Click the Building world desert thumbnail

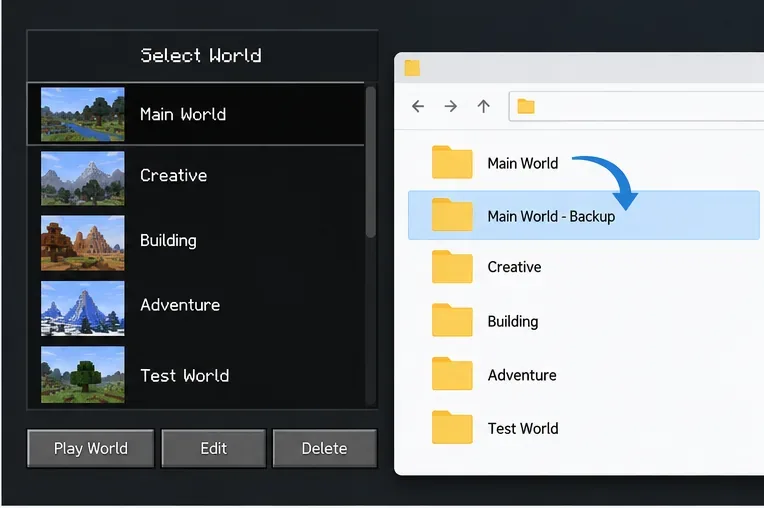coord(83,243)
